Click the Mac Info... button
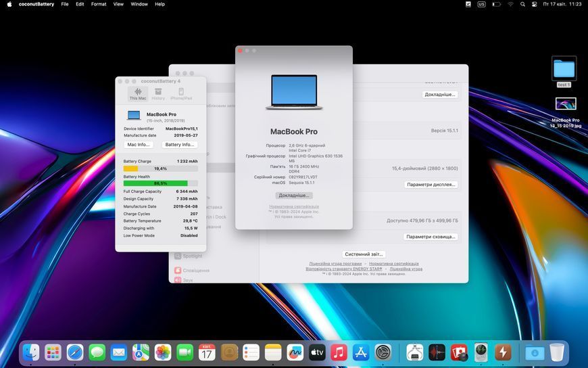Screen dimensions: 588x368 click(x=139, y=145)
